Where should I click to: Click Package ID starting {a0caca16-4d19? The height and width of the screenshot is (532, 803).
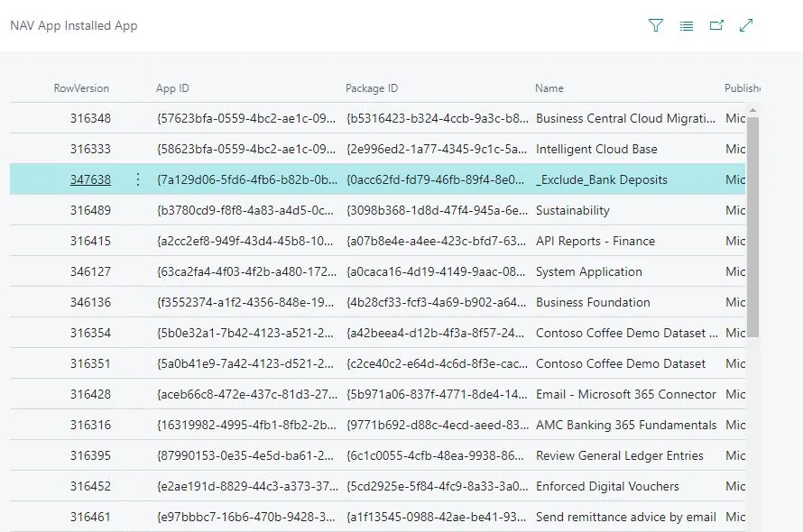[x=436, y=272]
